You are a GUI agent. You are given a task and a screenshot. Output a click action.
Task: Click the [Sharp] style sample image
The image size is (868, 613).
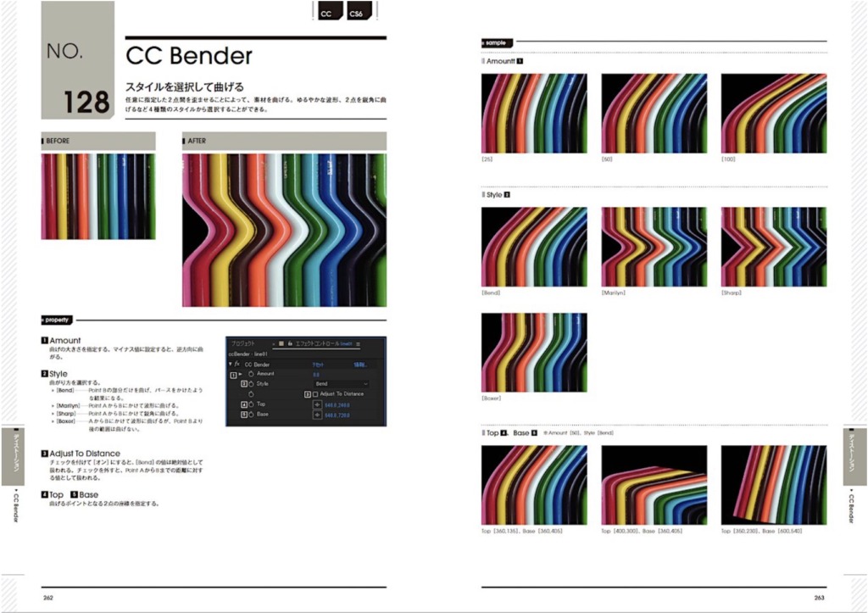coord(774,247)
